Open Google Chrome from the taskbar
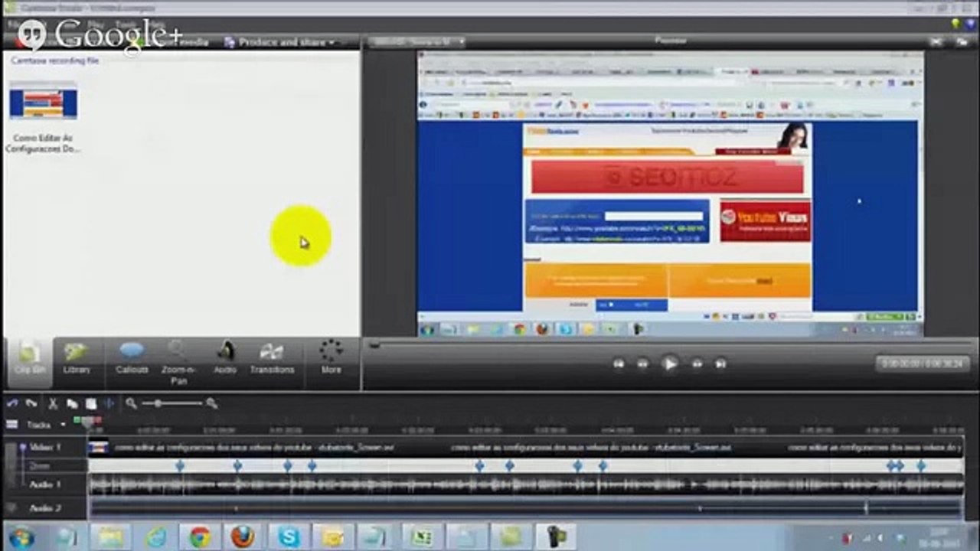Viewport: 980px width, 551px height. (200, 537)
